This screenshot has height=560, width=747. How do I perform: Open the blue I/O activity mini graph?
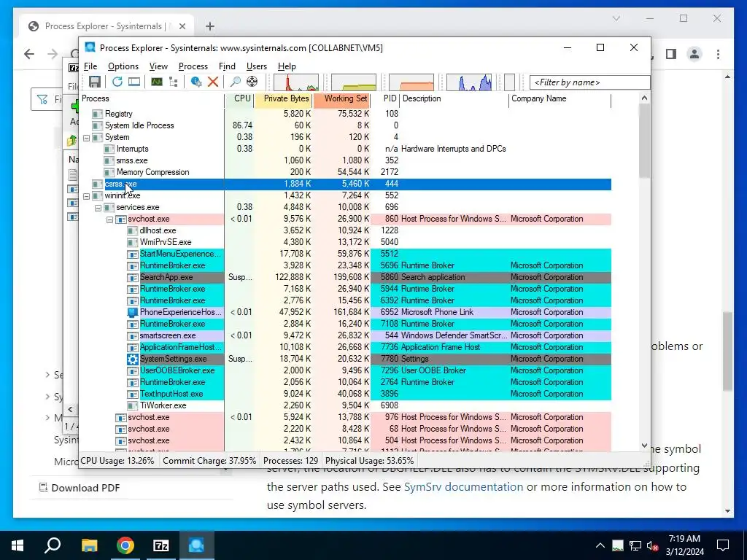coord(469,82)
